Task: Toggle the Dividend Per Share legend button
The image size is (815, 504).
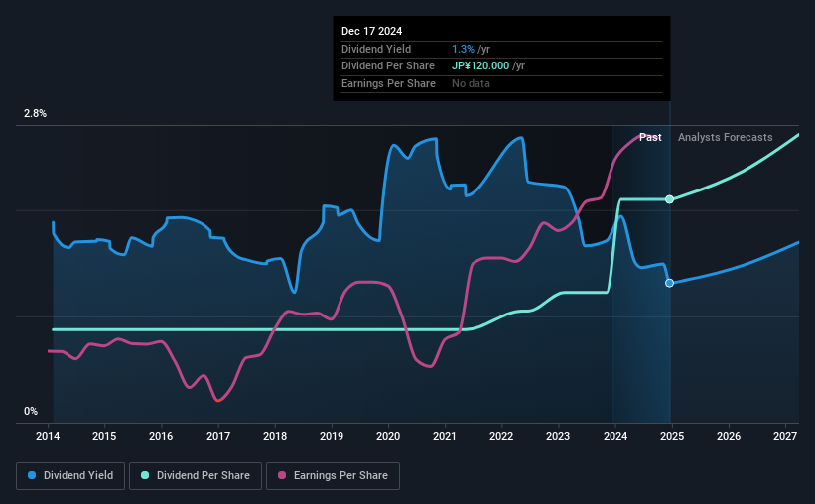Action: click(x=196, y=476)
